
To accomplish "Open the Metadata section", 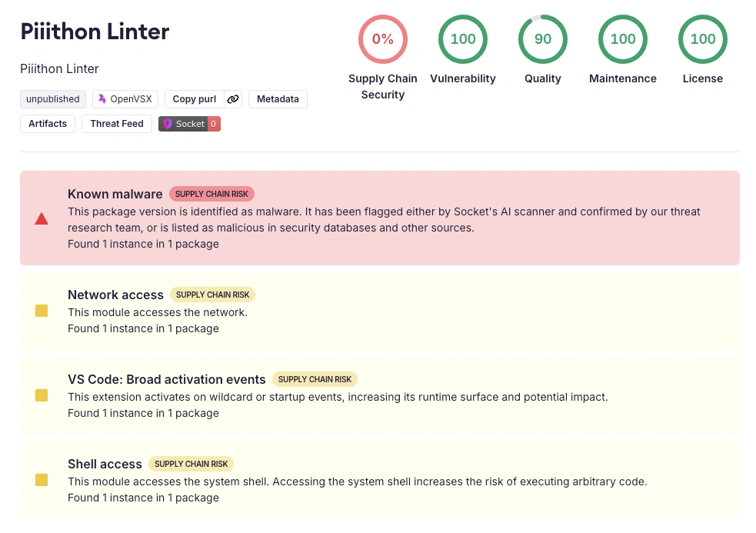I will (278, 99).
